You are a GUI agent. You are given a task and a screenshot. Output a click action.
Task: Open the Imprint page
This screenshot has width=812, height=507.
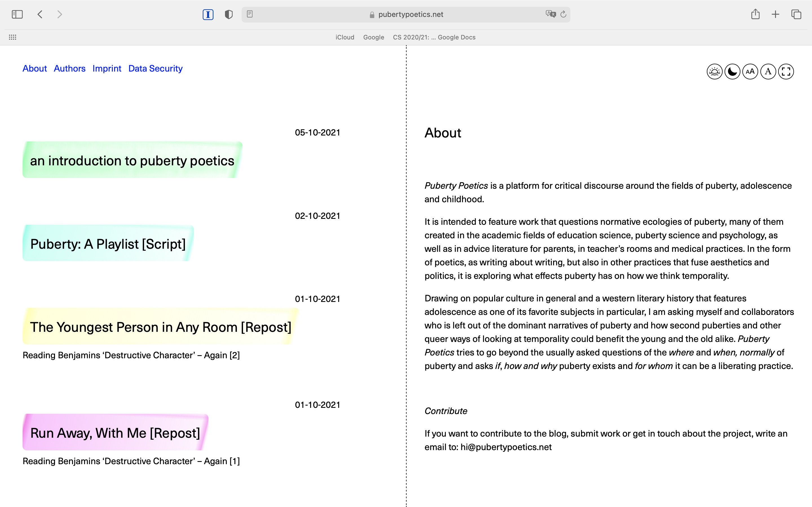click(x=107, y=68)
